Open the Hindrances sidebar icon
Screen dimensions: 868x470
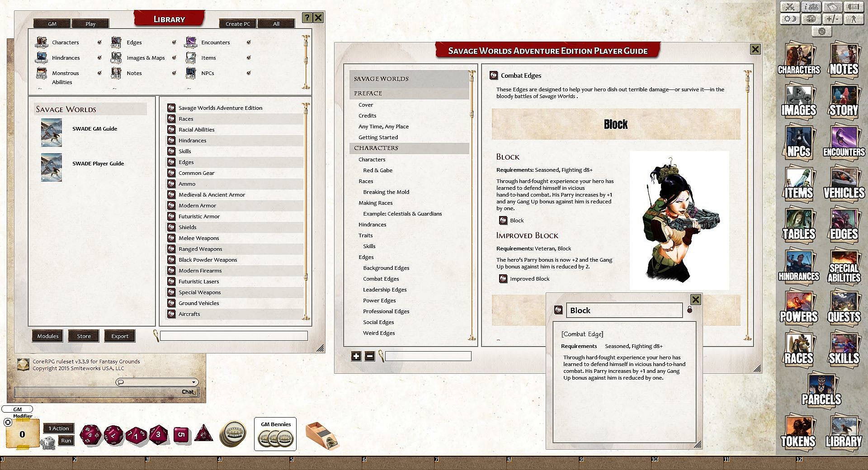tap(799, 266)
